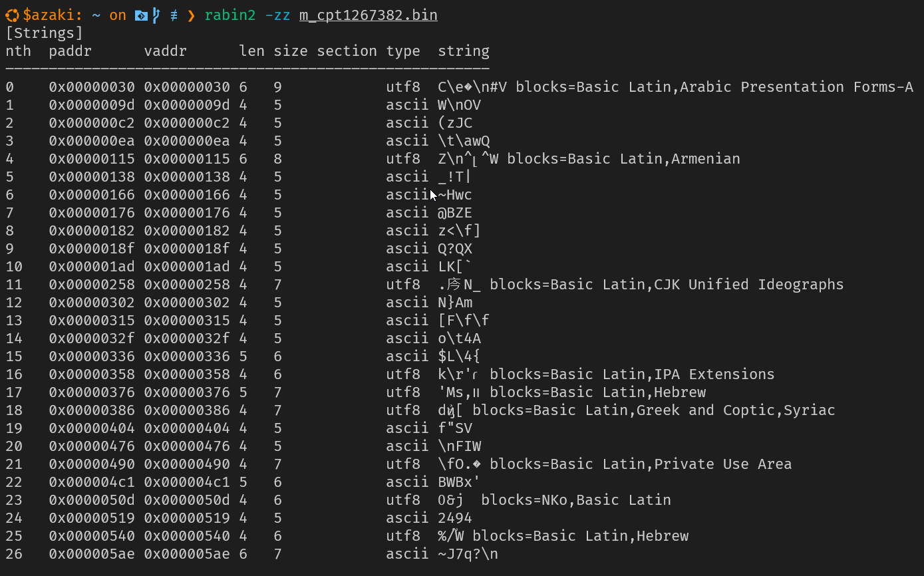Click paddr value 0x00000258

(92, 285)
